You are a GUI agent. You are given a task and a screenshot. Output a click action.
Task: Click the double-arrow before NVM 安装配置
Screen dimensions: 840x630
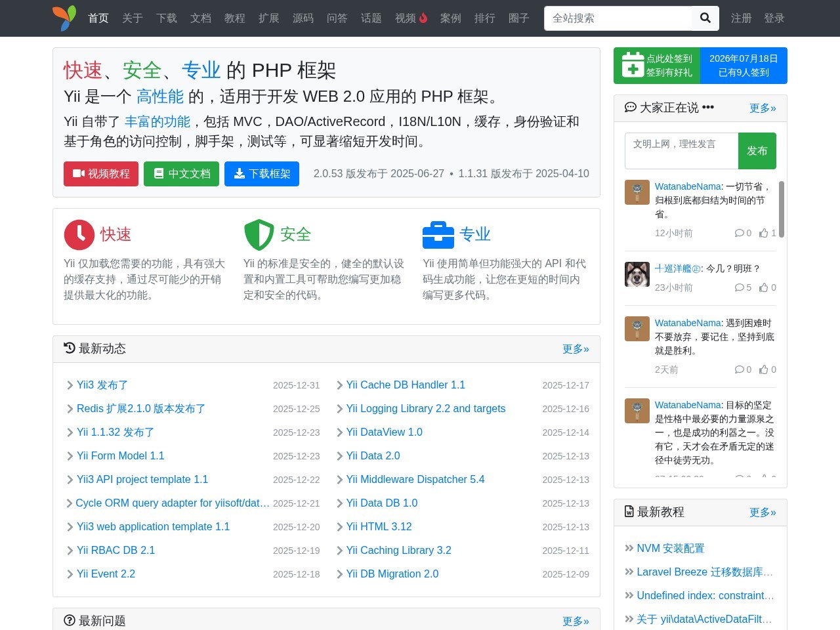[x=629, y=548]
